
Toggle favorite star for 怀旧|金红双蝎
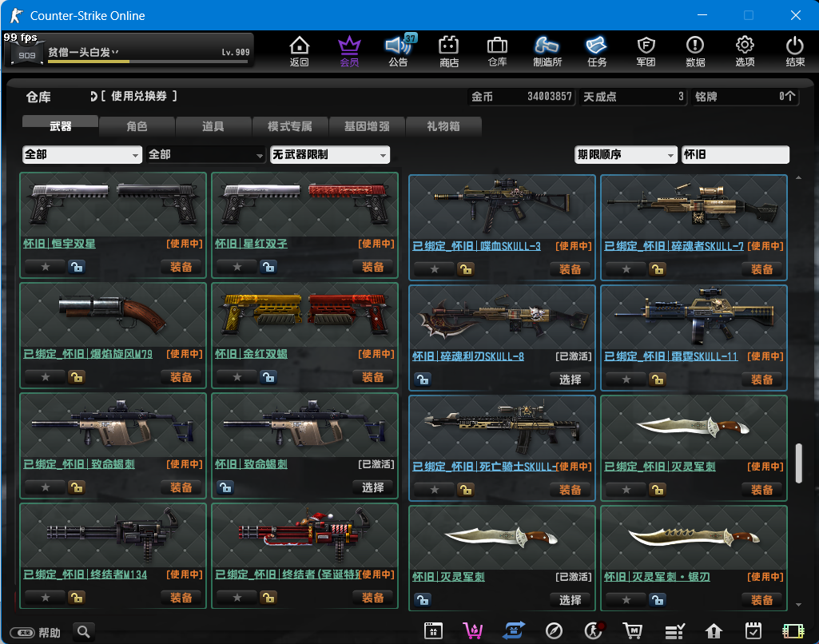click(x=237, y=377)
